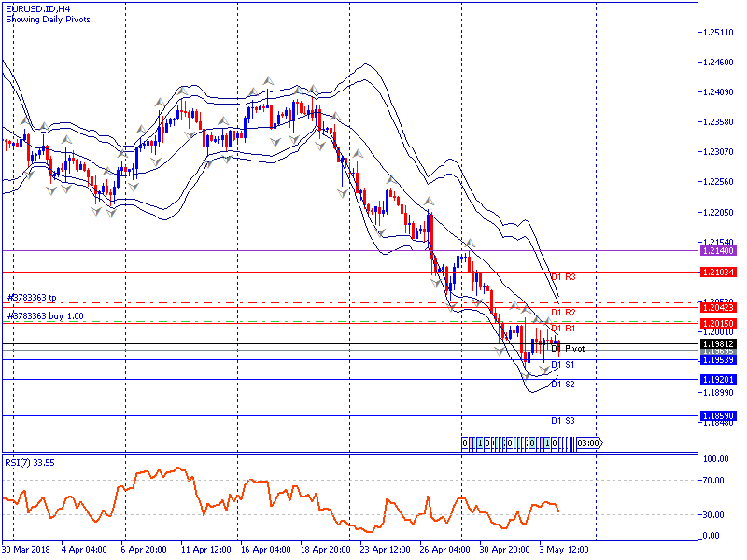
Task: Click the 3 May 12:00 time label
Action: pos(564,550)
